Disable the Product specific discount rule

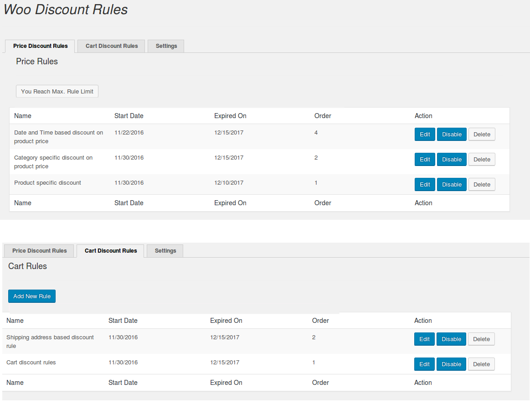[x=452, y=185]
